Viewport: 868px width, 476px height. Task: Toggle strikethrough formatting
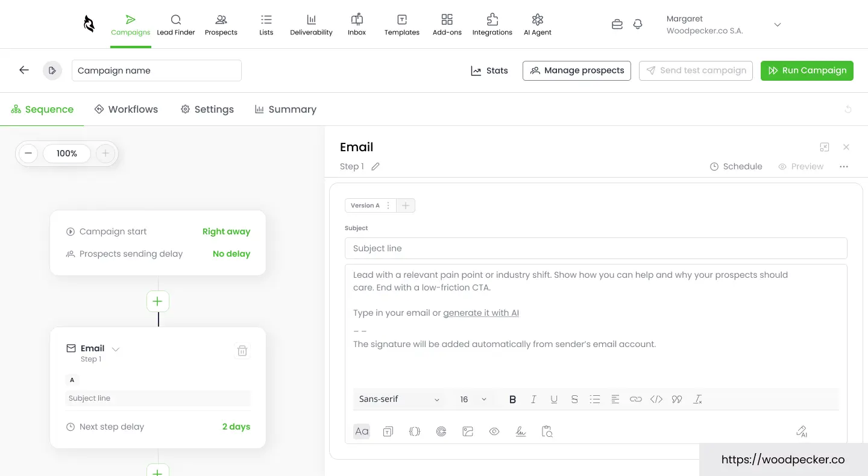[x=574, y=399]
